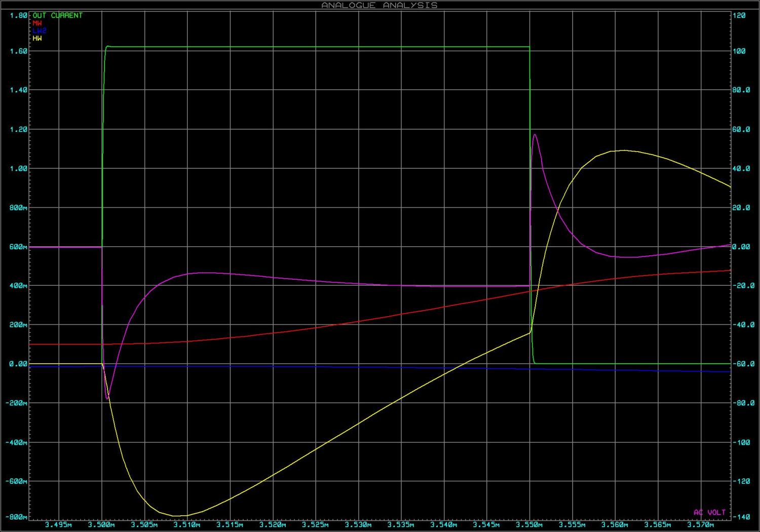Select the blue LW2 trace label

point(39,31)
